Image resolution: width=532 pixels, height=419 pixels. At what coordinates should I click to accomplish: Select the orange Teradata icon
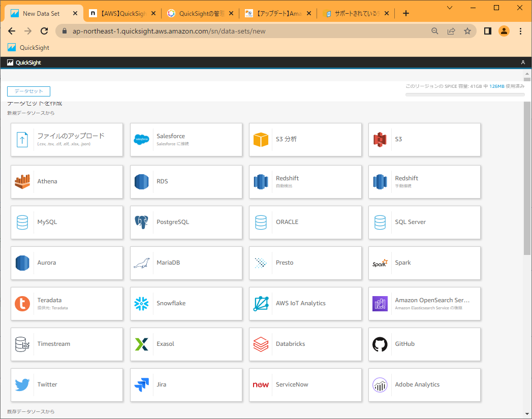22,304
